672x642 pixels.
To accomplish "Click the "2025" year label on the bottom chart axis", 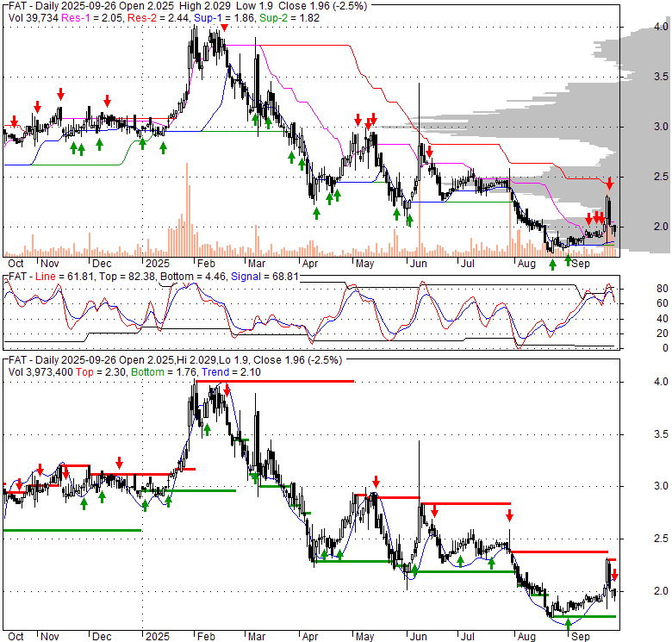I will (158, 637).
